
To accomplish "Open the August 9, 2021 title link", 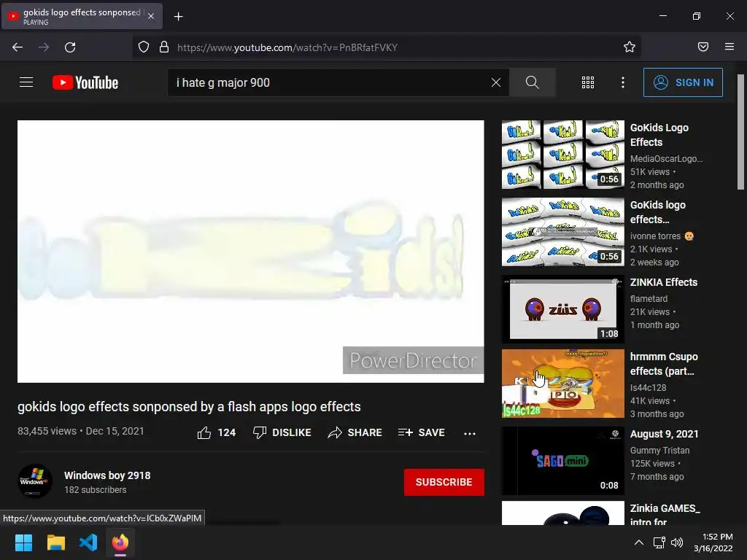I will point(664,435).
